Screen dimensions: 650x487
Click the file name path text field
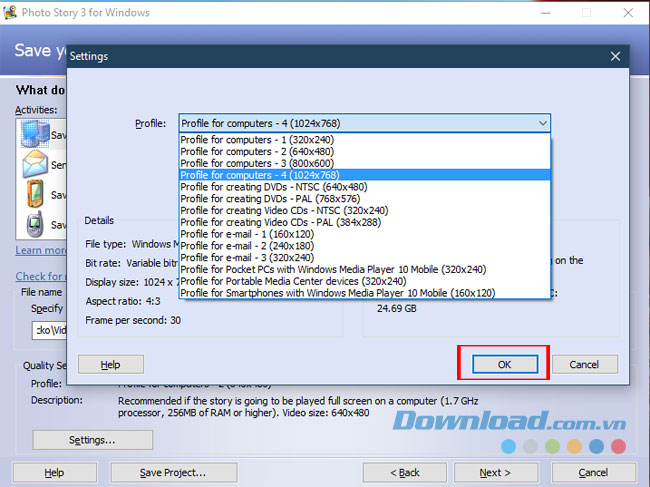pyautogui.click(x=48, y=328)
